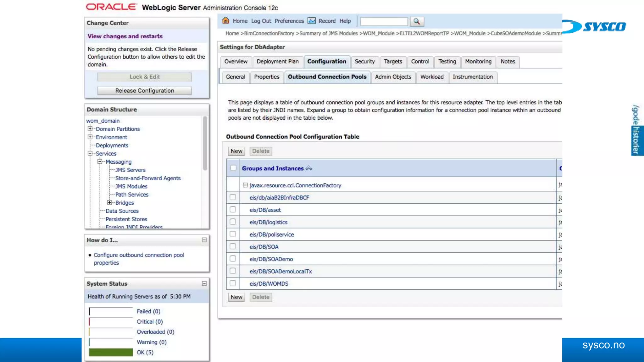Viewport: 644px width, 362px height.
Task: Click the Home house icon
Action: (225, 21)
